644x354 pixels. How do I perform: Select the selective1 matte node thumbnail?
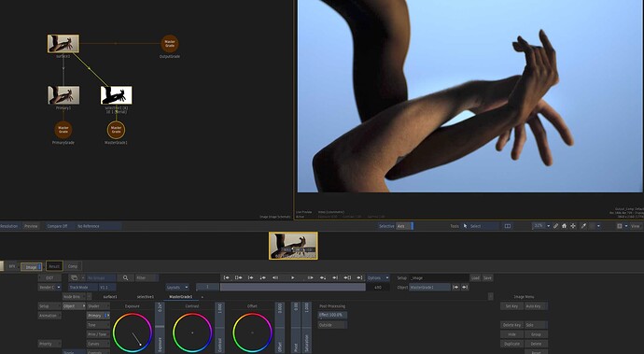117,95
